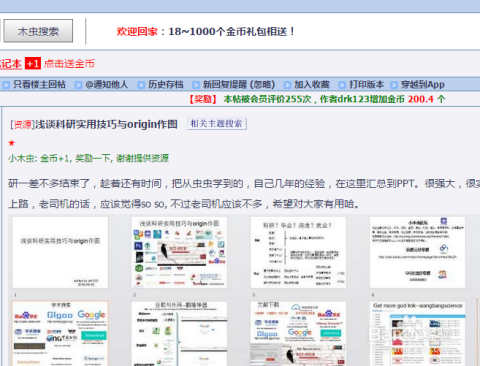Click arrow icon before 加入收藏
Screen dimensions: 480x366
pos(287,85)
